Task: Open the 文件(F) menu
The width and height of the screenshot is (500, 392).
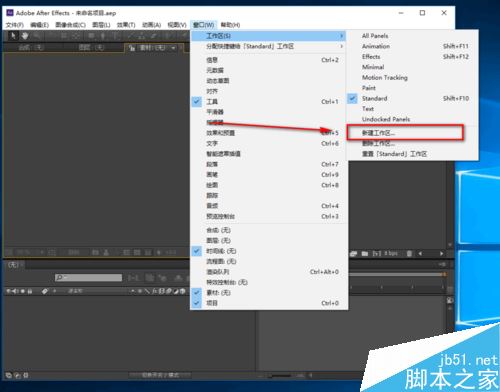Action: [x=15, y=25]
